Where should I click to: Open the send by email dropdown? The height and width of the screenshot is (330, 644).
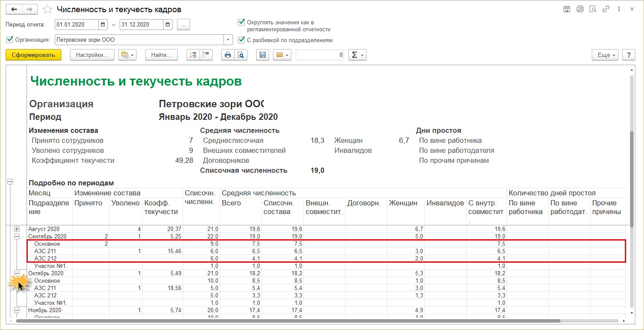[x=282, y=55]
